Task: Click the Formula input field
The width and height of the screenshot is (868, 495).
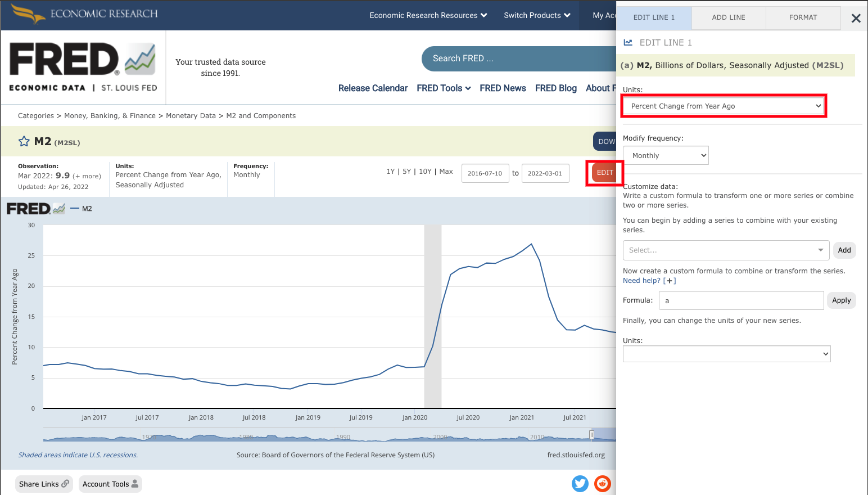Action: [742, 300]
